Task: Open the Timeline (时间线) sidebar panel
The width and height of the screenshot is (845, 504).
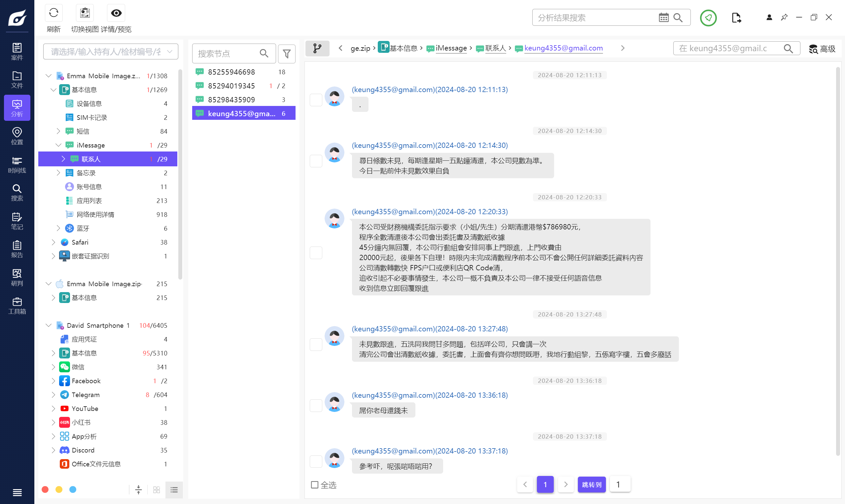Action: 17,165
